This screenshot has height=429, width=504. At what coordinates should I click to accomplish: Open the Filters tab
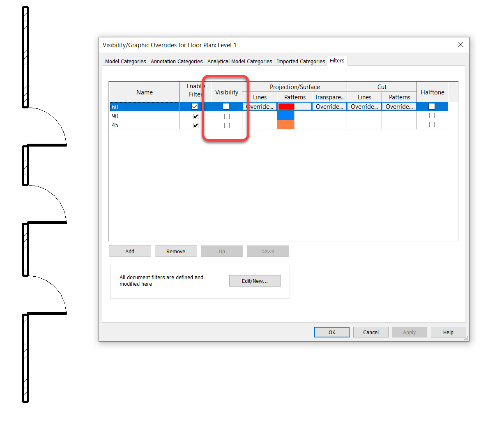pos(337,60)
